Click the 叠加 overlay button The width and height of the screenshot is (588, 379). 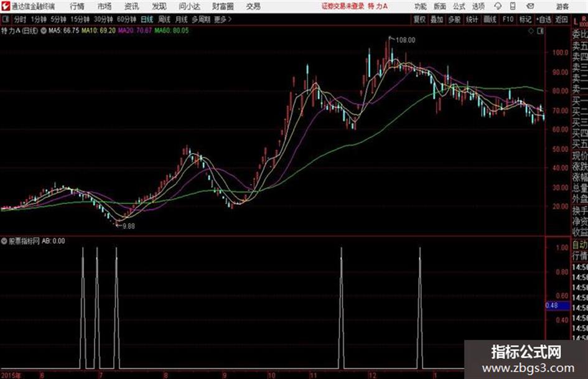point(437,19)
